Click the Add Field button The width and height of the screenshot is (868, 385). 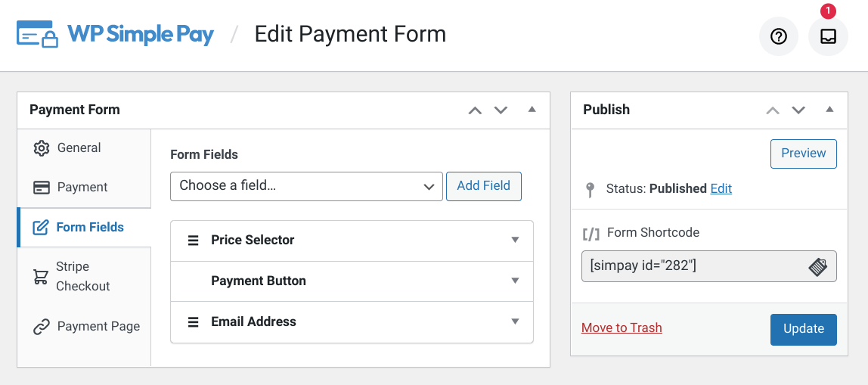point(484,186)
